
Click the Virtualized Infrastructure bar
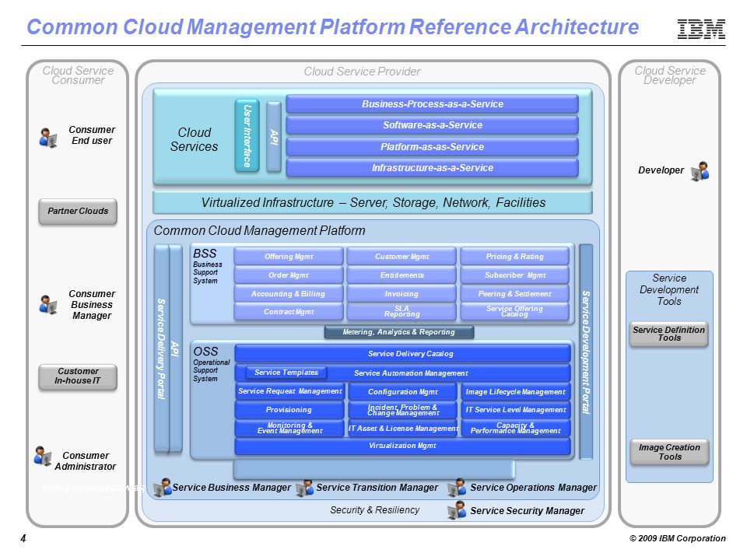(x=373, y=203)
